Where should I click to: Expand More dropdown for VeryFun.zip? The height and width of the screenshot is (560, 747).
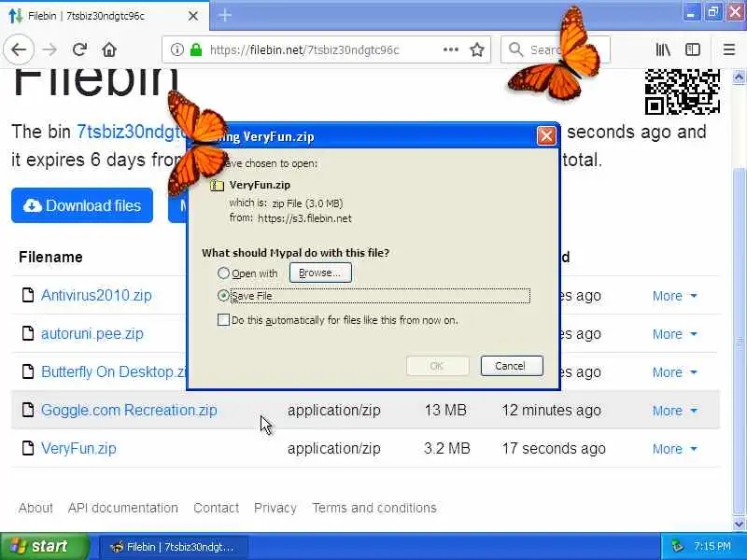(x=674, y=449)
